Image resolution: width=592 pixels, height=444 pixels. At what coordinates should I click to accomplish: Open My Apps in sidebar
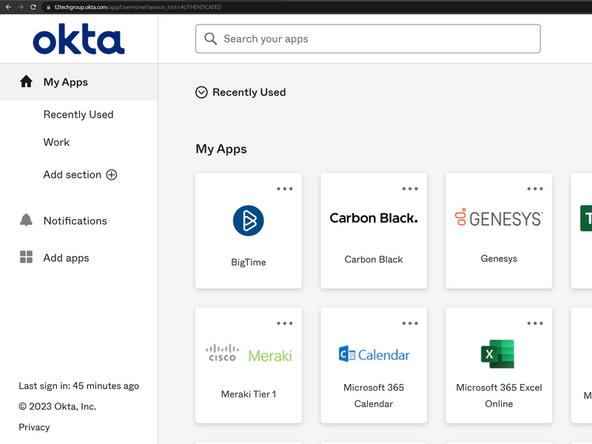tap(79, 82)
